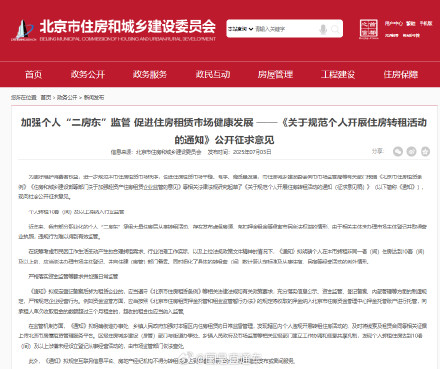Open 工程建设 navigation tab

point(338,74)
